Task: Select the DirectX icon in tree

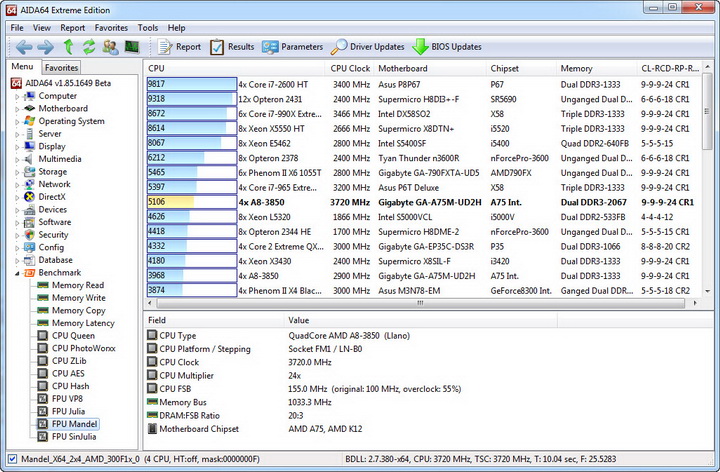Action: click(29, 197)
